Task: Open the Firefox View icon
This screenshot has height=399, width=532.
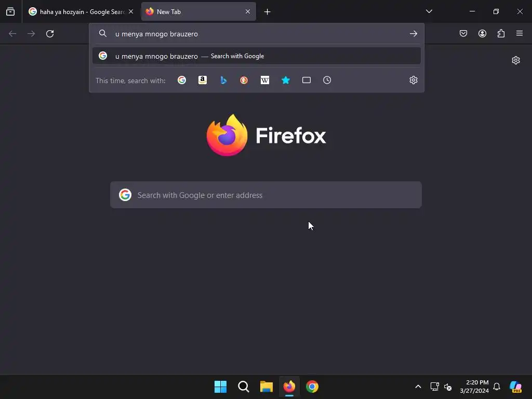Action: 10,11
